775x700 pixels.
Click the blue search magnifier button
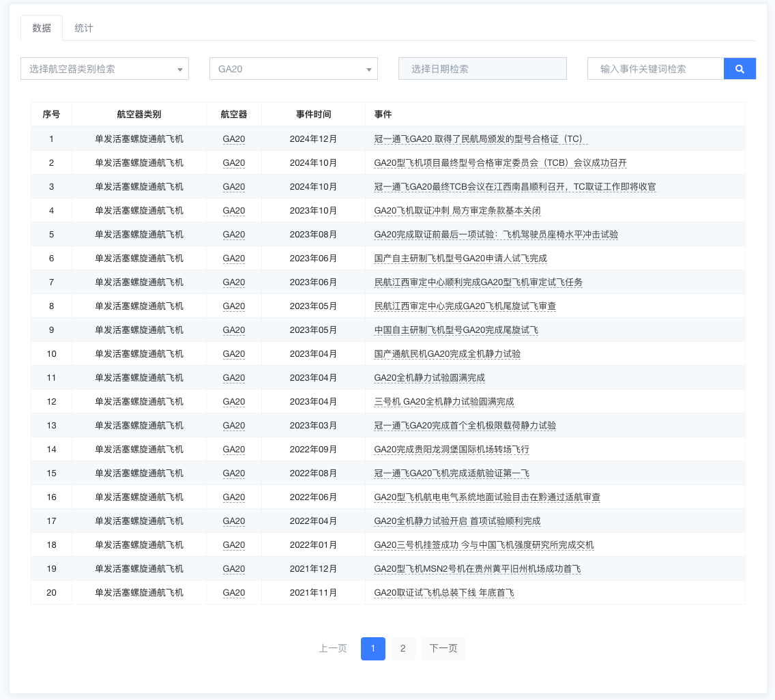[x=740, y=69]
